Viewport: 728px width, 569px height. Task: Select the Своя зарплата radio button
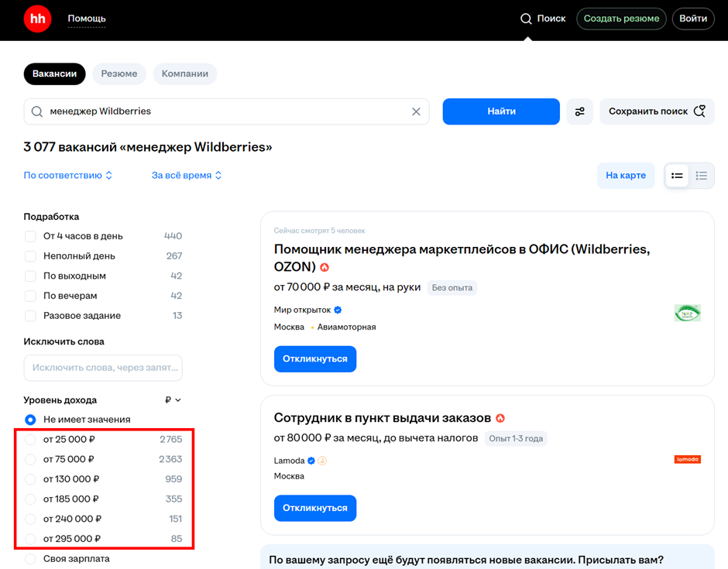30,559
